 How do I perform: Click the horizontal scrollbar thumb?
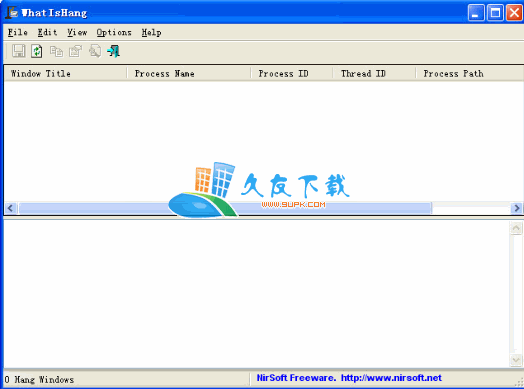click(x=225, y=208)
